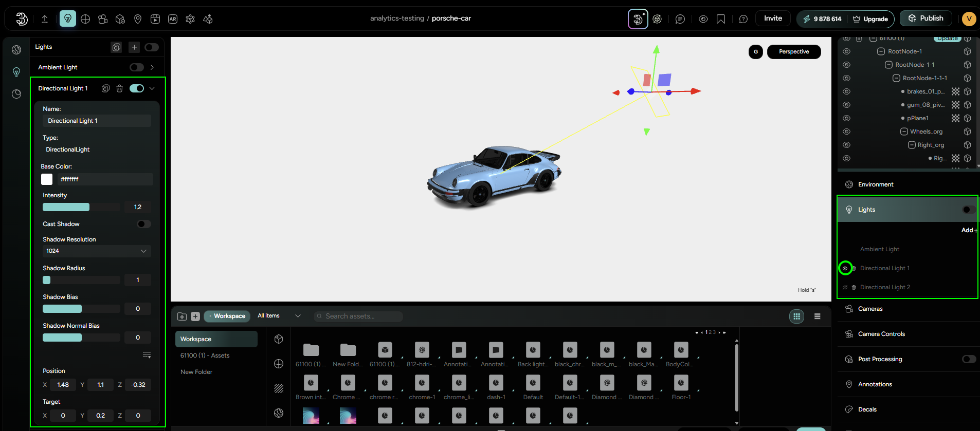980x431 pixels.
Task: Click the Publish button
Action: pyautogui.click(x=926, y=18)
